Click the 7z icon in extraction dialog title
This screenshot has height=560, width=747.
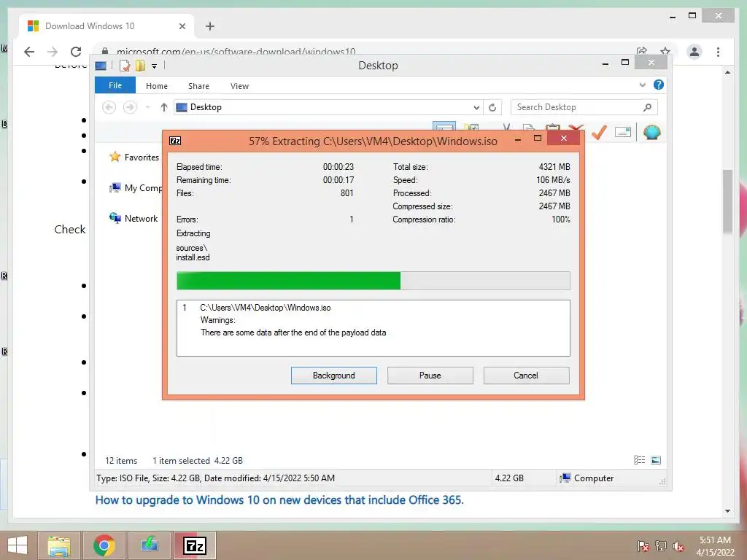point(175,141)
